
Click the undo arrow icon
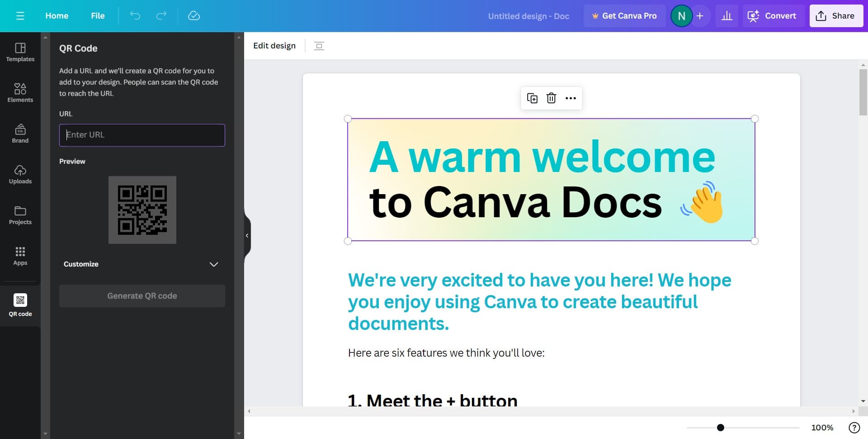point(135,16)
